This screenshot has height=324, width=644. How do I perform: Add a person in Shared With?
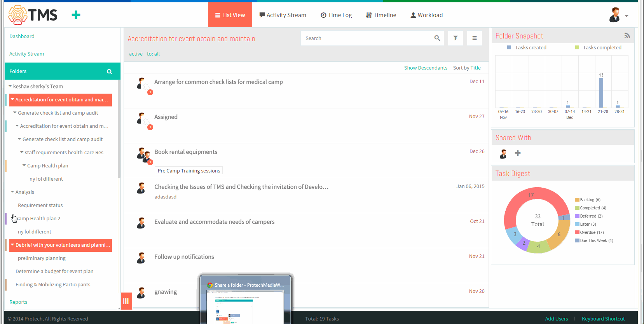(x=518, y=153)
